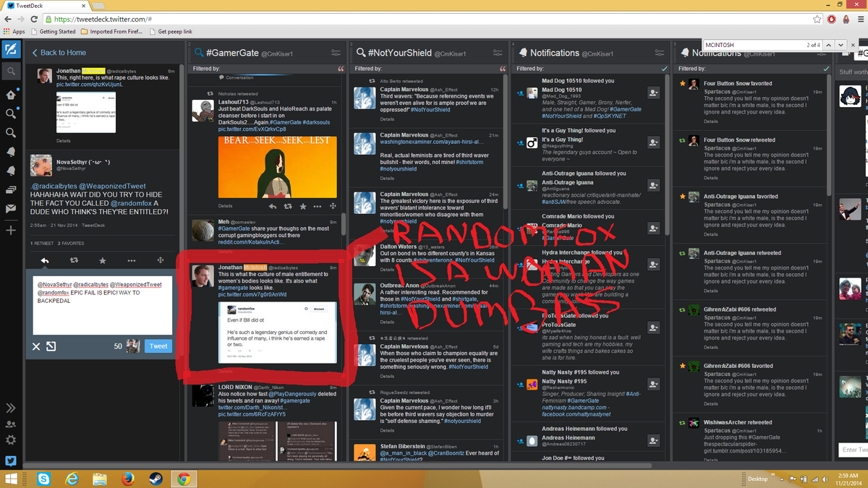Add a column with the plus icon
The image size is (868, 488).
coord(11,230)
